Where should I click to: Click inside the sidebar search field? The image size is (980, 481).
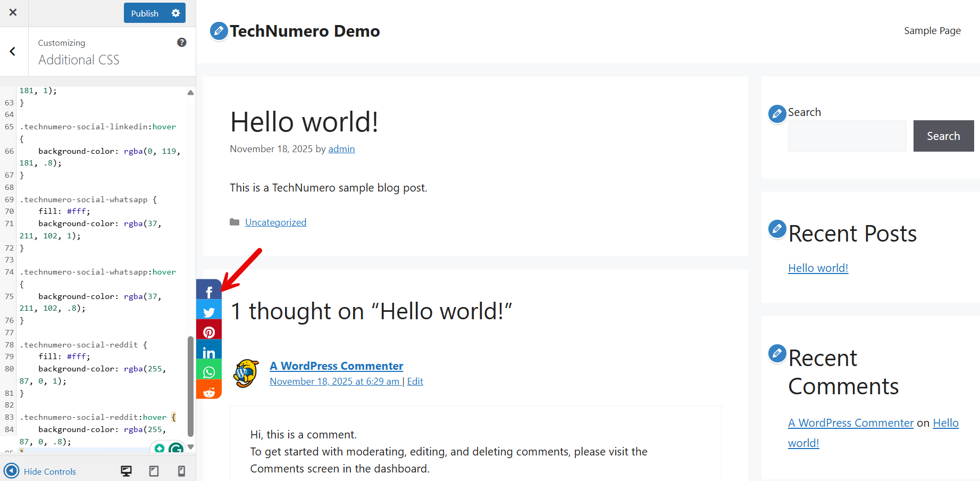[x=847, y=136]
